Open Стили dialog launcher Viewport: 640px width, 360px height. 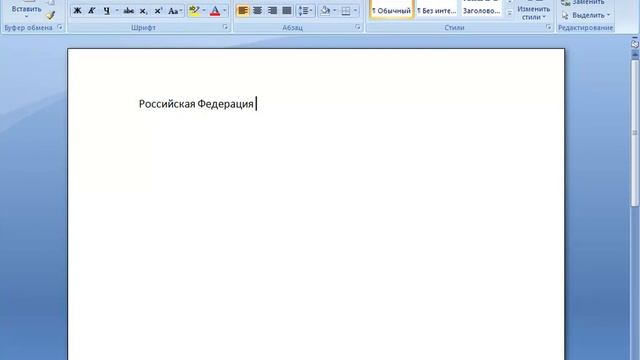click(548, 27)
